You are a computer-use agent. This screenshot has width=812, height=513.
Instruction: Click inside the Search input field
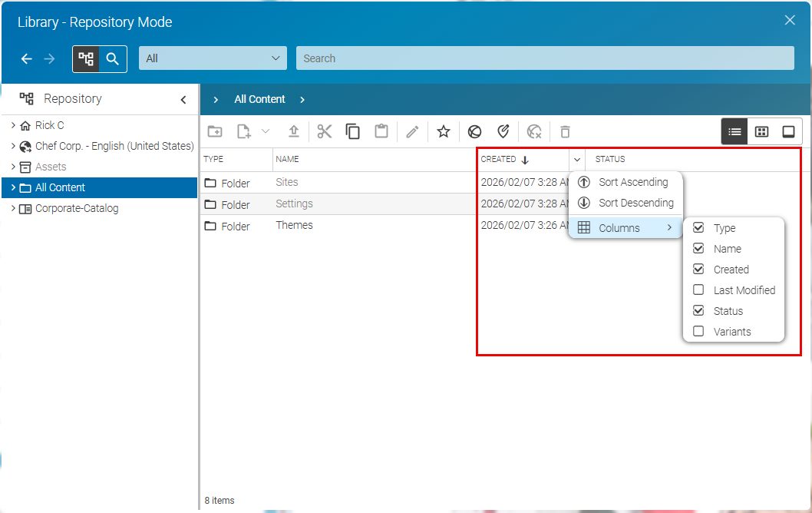tap(545, 58)
